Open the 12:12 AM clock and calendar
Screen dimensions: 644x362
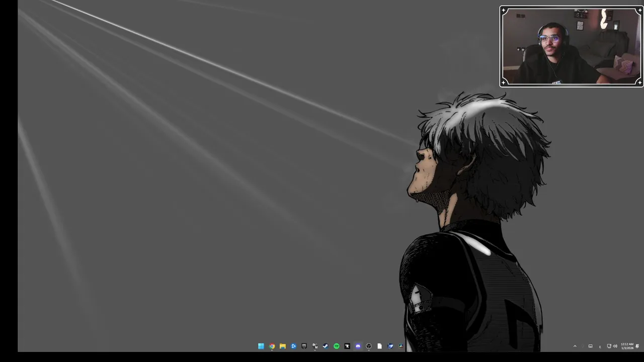coord(627,346)
